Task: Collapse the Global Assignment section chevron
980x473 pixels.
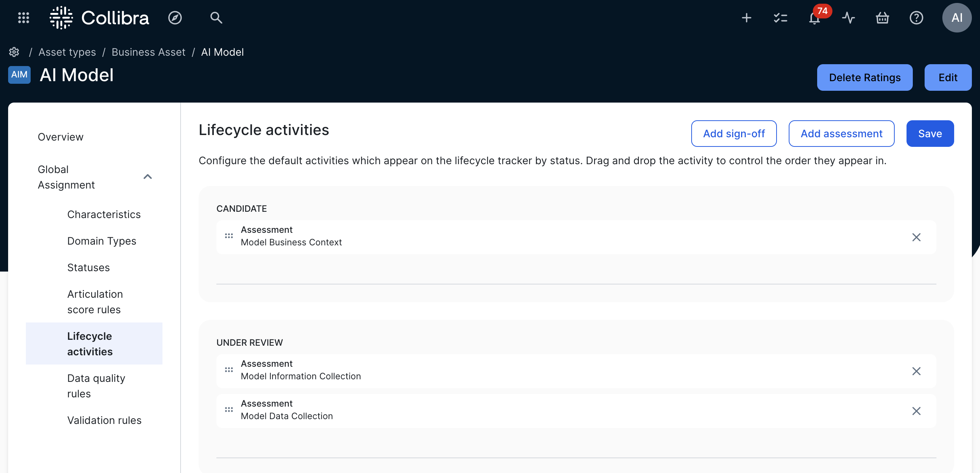Action: 148,177
